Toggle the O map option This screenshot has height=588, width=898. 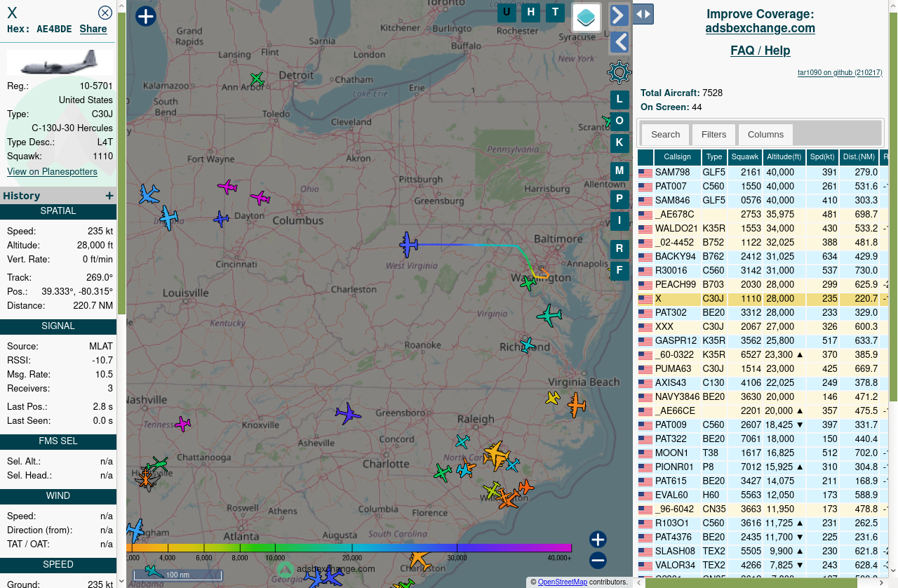pyautogui.click(x=619, y=121)
